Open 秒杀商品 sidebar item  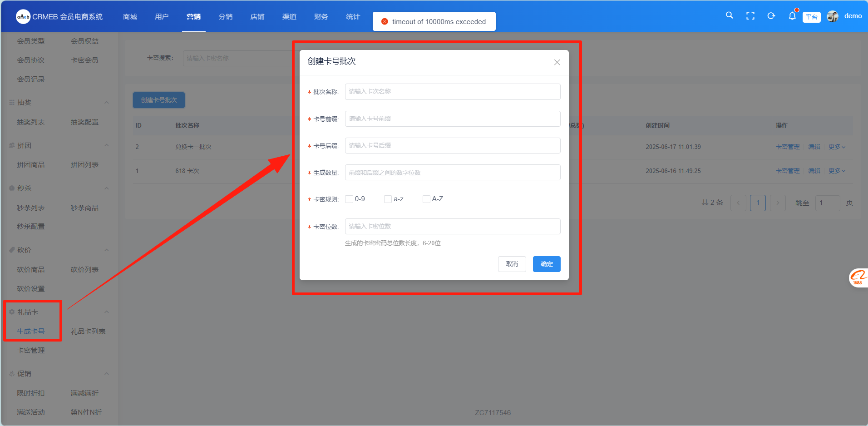(x=84, y=208)
